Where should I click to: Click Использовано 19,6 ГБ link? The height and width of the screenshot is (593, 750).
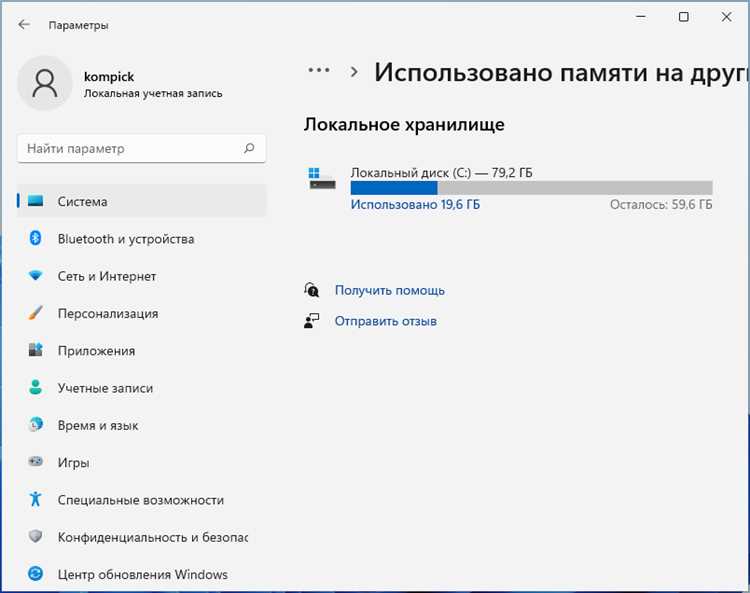tap(415, 205)
